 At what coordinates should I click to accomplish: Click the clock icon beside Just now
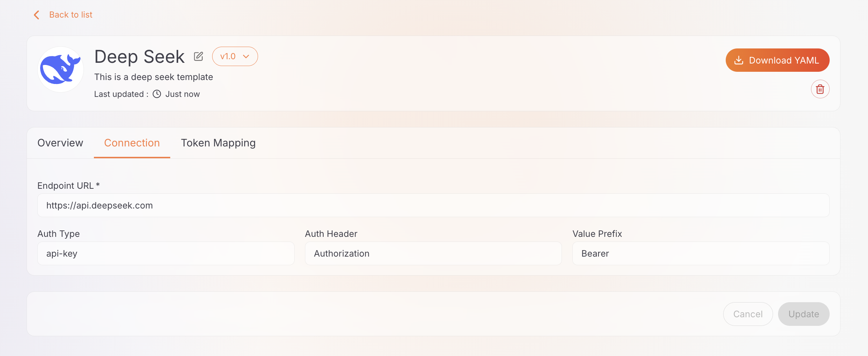point(157,94)
